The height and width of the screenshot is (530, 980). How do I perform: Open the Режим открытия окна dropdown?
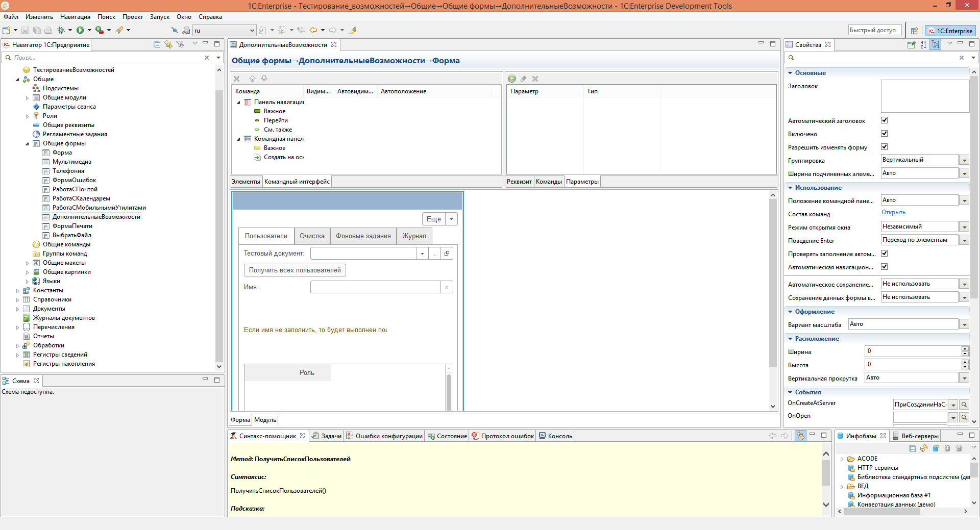point(964,227)
